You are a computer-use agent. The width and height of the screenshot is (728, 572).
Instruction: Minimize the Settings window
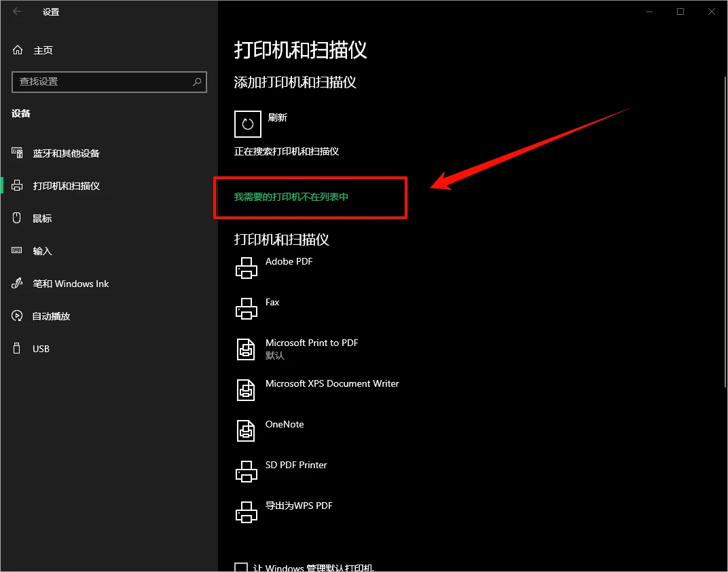tap(649, 12)
